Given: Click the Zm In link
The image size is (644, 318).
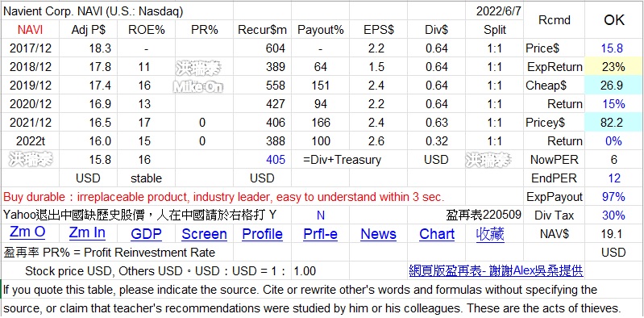Looking at the screenshot, I should (x=87, y=233).
